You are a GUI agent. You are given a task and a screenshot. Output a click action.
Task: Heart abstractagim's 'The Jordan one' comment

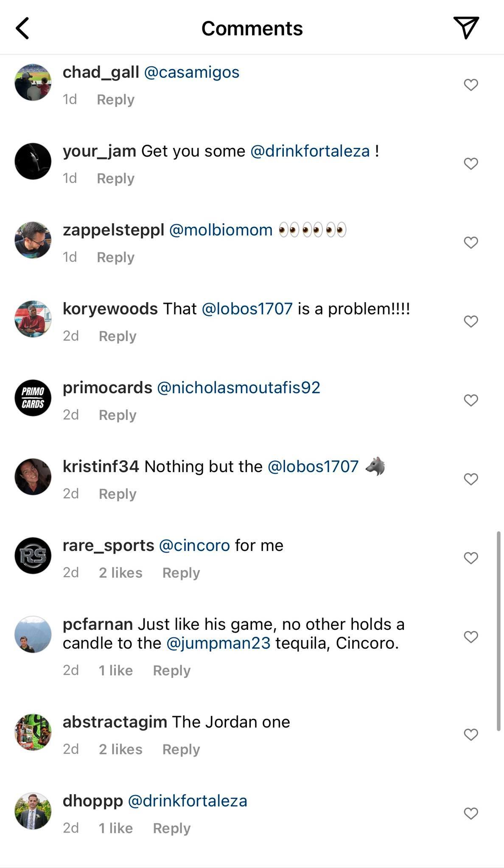470,734
